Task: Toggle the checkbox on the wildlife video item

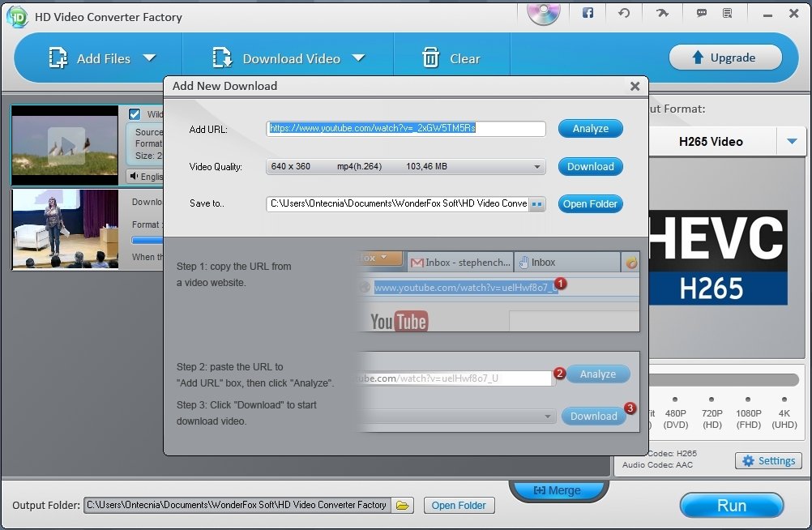Action: [x=135, y=114]
